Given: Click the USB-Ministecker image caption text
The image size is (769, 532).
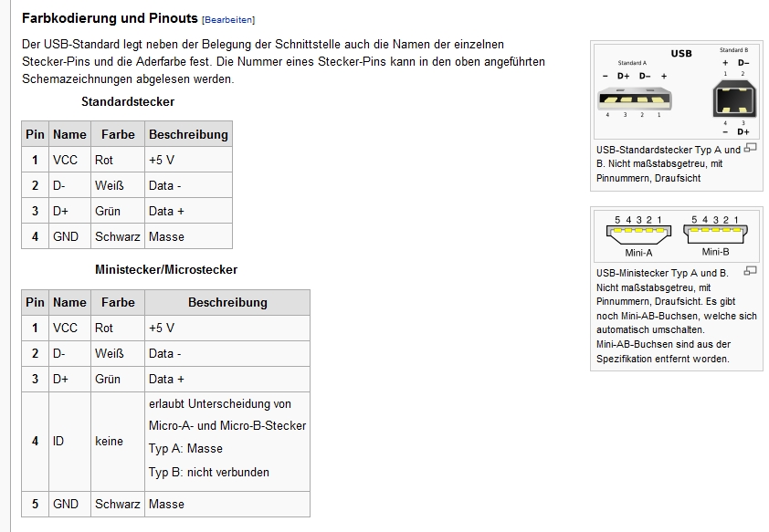Looking at the screenshot, I should click(x=677, y=316).
